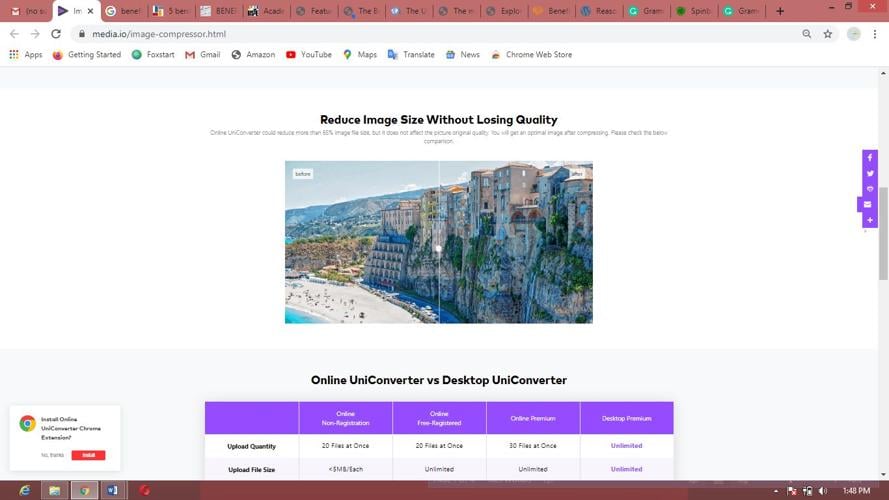Image resolution: width=889 pixels, height=500 pixels.
Task: Click the red app icon in taskbar
Action: coord(145,490)
